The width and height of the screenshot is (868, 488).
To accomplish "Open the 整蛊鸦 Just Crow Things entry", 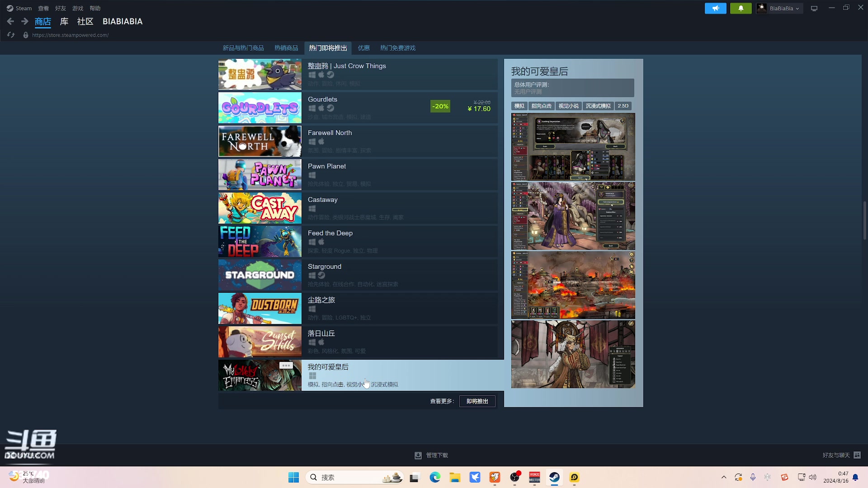I will tap(358, 75).
